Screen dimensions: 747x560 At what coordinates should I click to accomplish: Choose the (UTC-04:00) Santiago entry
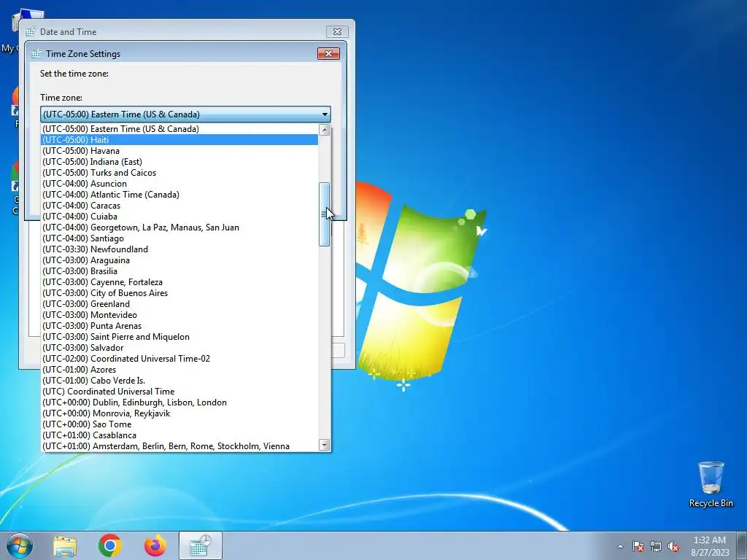[179, 238]
